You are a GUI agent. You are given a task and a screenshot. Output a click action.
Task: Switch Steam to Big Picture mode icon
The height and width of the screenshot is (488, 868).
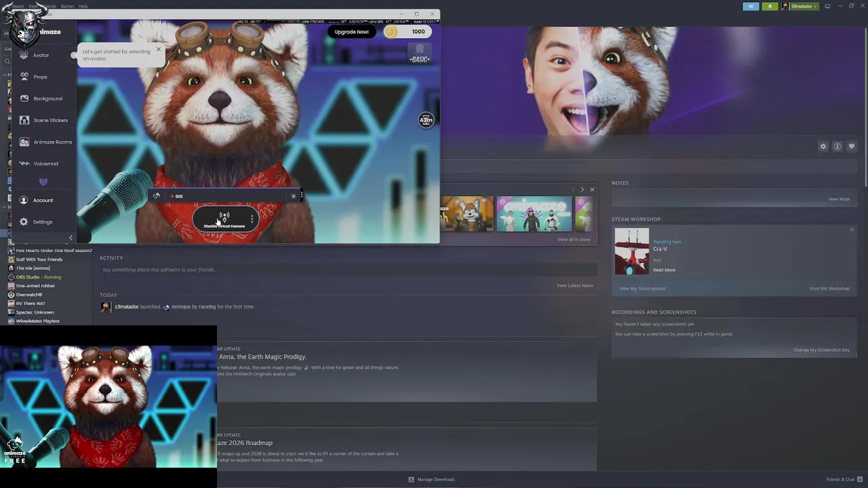click(827, 6)
